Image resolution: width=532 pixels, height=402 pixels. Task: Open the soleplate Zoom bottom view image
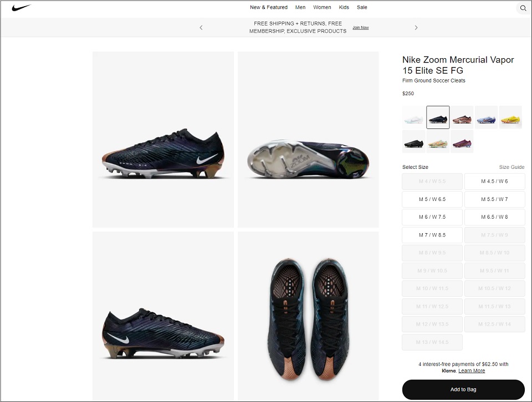tap(308, 140)
